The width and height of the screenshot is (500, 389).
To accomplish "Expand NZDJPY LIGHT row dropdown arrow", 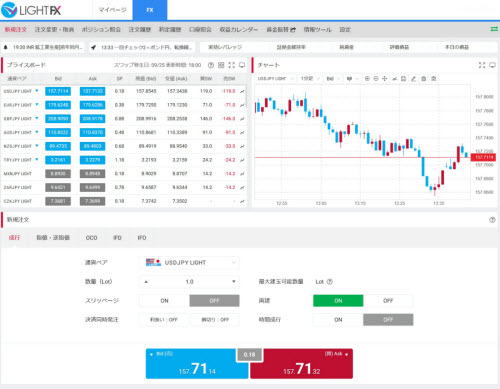I will point(37,146).
